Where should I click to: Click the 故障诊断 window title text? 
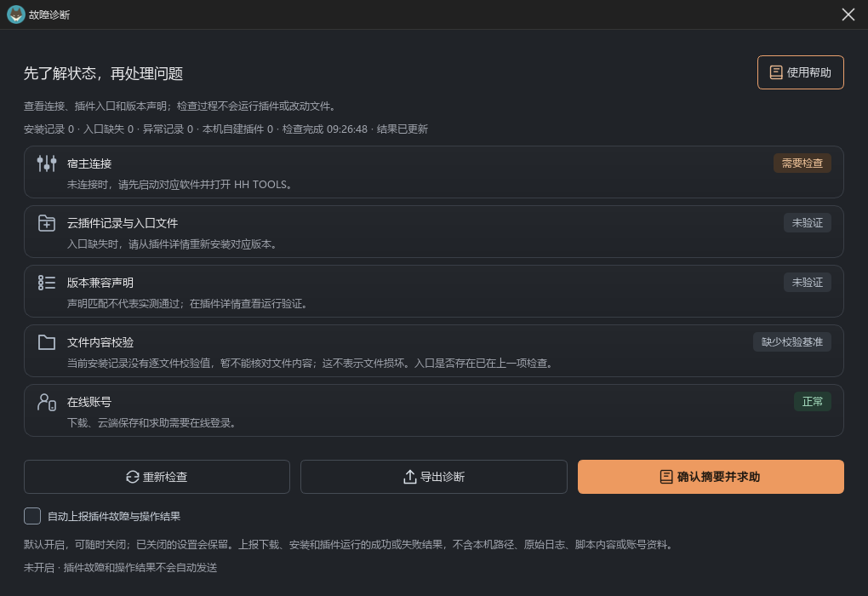click(49, 15)
